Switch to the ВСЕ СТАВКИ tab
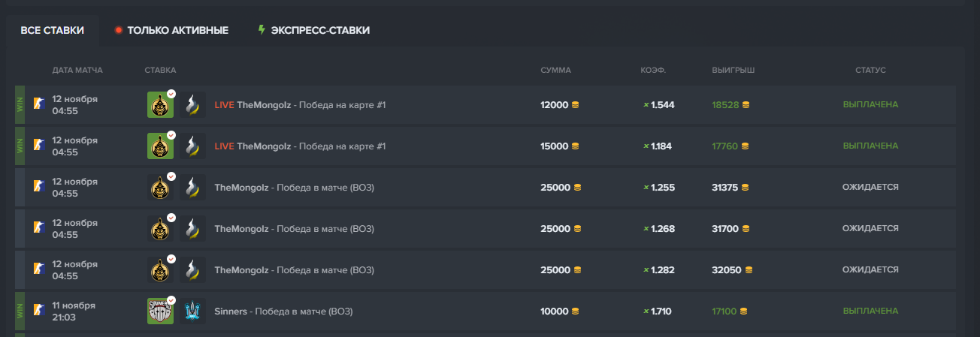980x337 pixels. pyautogui.click(x=52, y=31)
